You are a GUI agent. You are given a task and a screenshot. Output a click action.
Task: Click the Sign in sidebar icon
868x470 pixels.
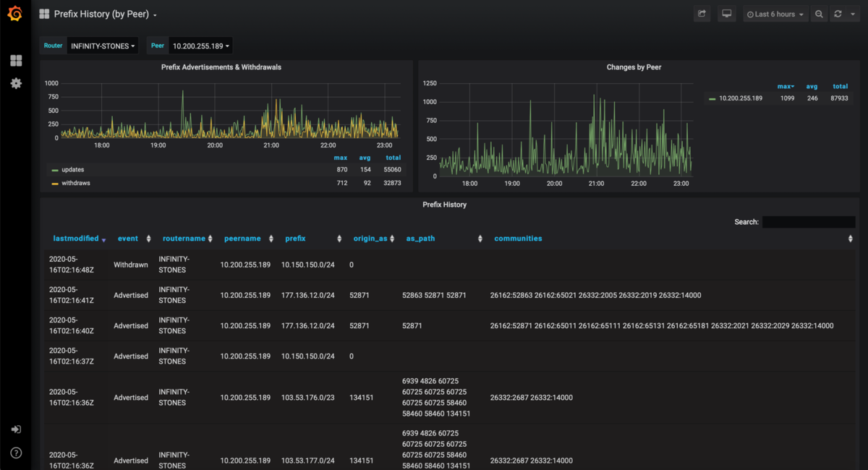pyautogui.click(x=15, y=430)
